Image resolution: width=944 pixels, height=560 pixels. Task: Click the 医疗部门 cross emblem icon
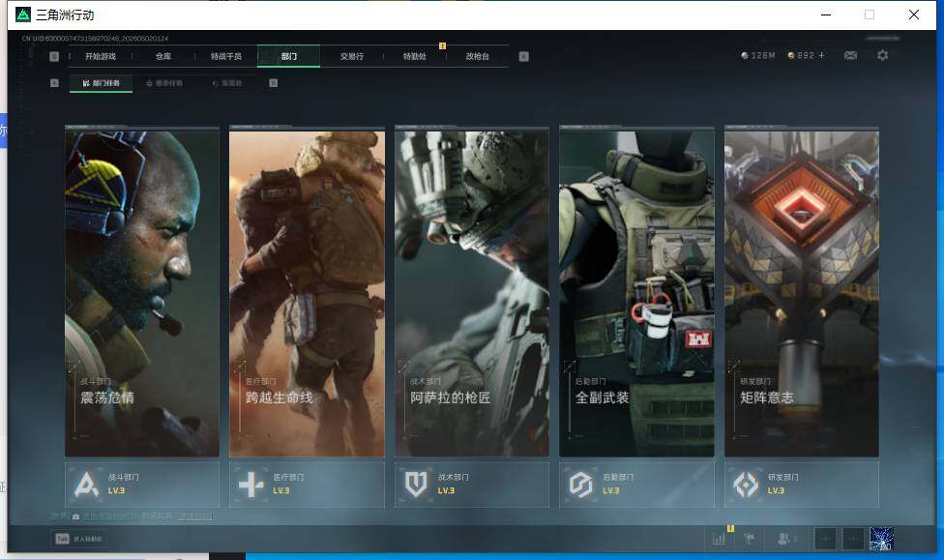[x=251, y=485]
